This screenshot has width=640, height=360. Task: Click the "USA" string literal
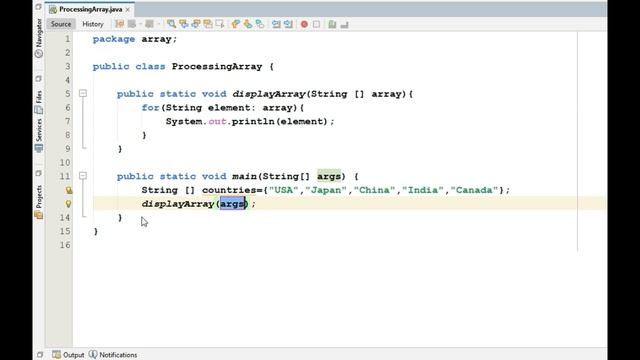[x=284, y=190]
